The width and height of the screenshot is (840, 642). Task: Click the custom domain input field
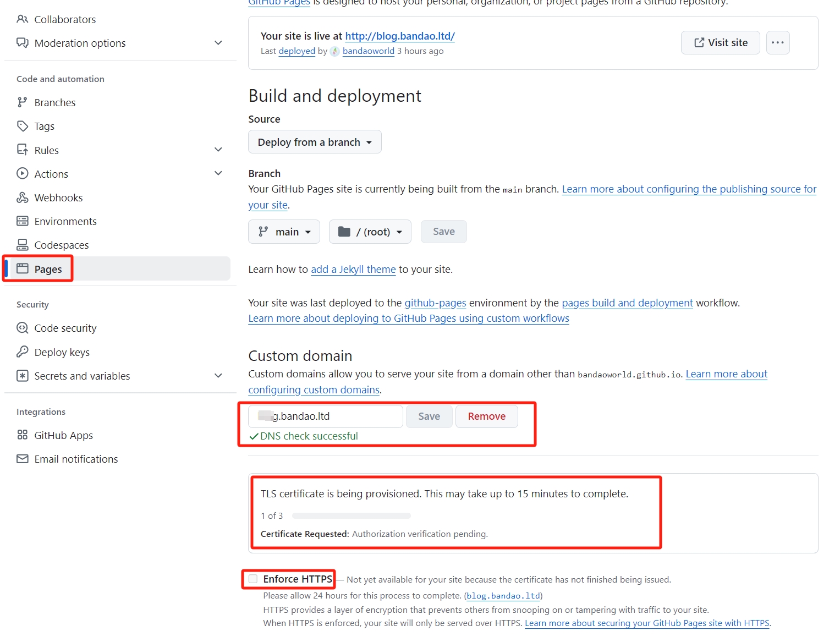326,416
